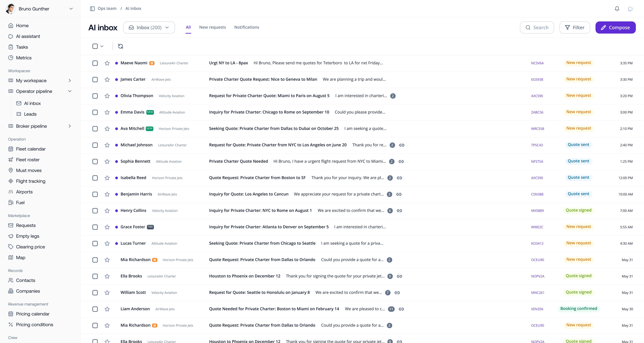This screenshot has width=644, height=343.
Task: Check the Benjamin Harris email checkbox
Action: point(95,194)
